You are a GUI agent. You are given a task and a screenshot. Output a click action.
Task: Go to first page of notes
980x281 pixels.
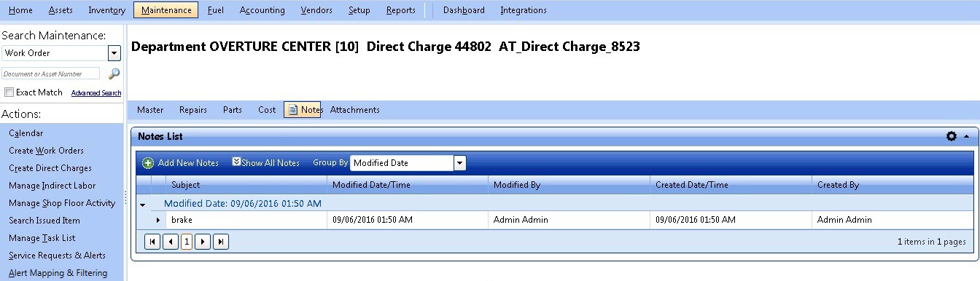click(152, 242)
